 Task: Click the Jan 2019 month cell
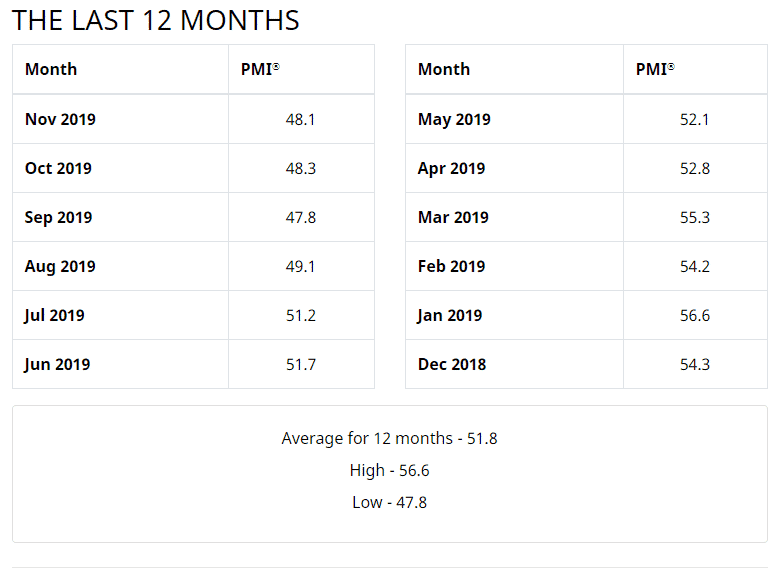click(x=449, y=315)
